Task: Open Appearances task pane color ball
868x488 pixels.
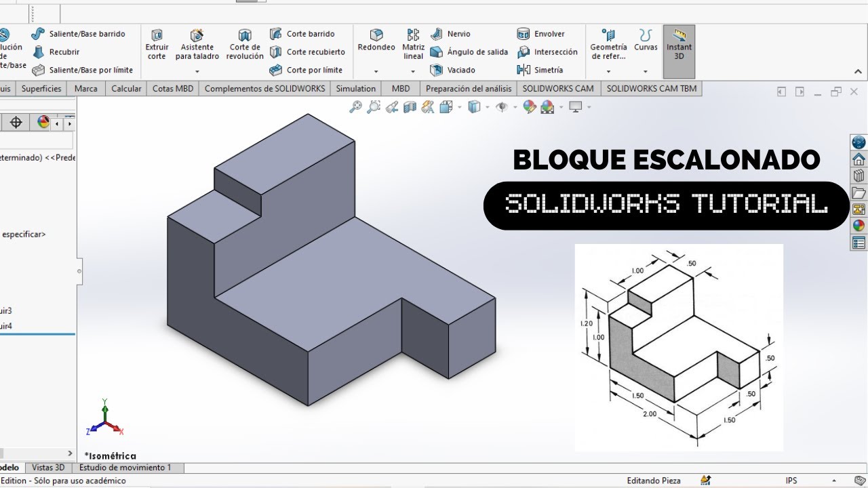Action: point(859,226)
